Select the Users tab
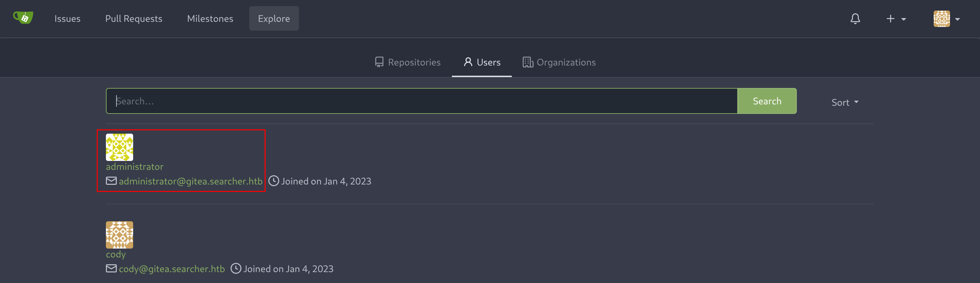The image size is (980, 283). coord(481,62)
